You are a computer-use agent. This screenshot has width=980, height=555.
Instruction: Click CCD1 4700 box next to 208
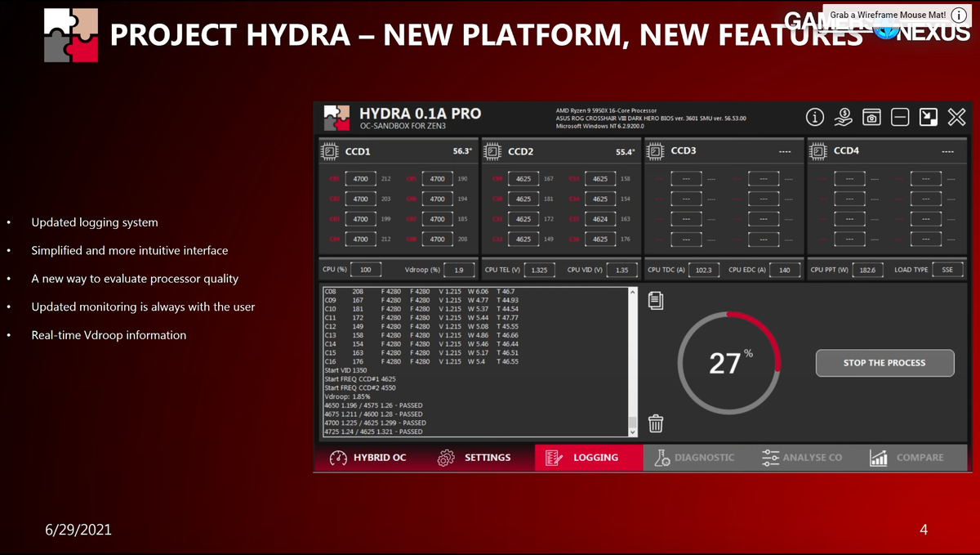click(438, 239)
